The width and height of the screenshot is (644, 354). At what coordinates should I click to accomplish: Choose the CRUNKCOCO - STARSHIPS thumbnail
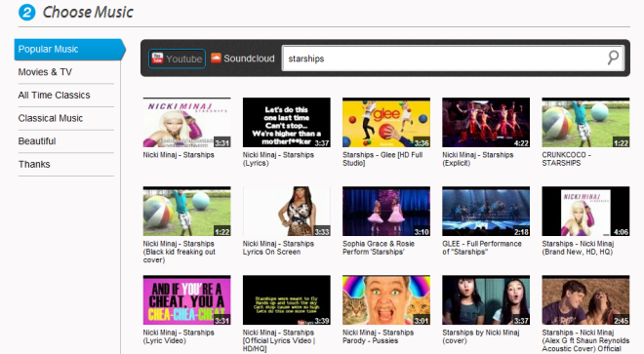pyautogui.click(x=585, y=122)
